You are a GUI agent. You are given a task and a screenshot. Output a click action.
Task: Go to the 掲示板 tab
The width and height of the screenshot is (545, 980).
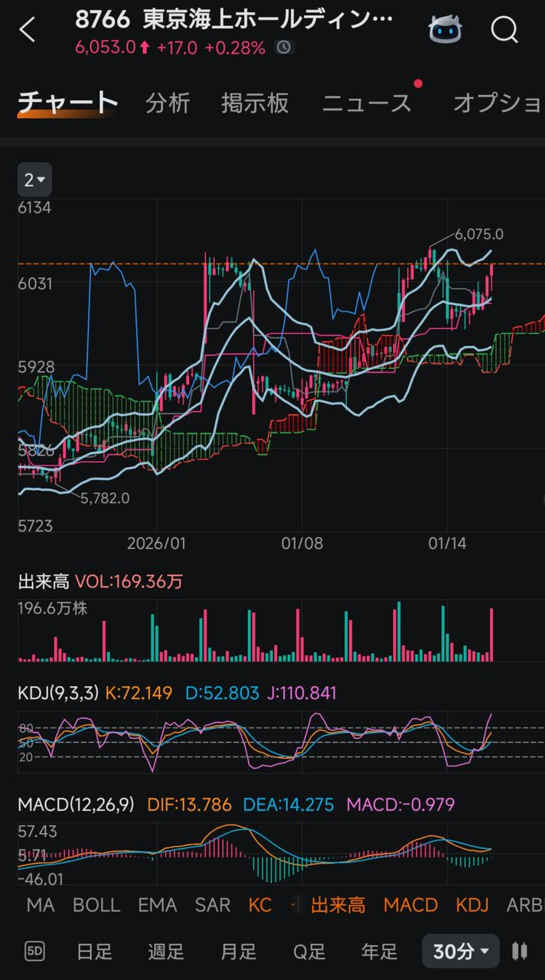(255, 103)
